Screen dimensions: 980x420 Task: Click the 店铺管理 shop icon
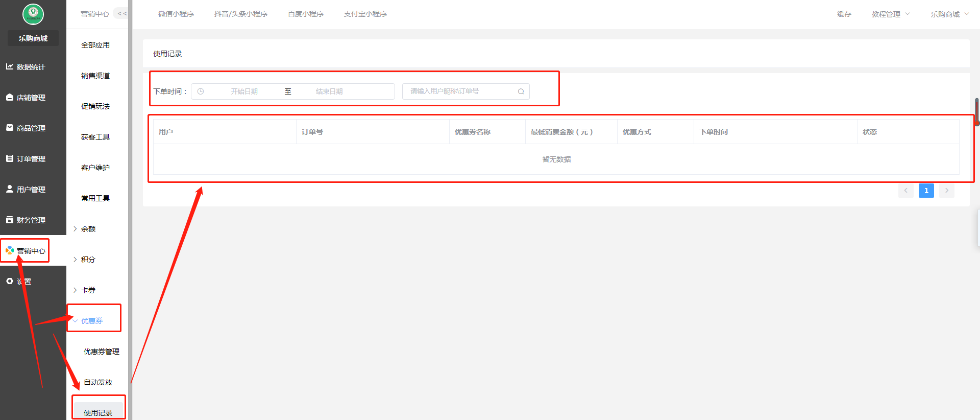10,97
